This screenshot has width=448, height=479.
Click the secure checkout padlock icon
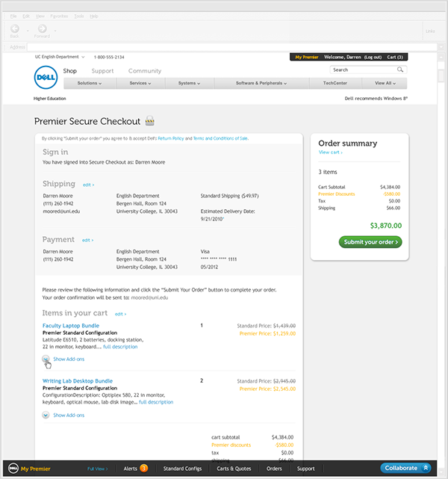[149, 121]
